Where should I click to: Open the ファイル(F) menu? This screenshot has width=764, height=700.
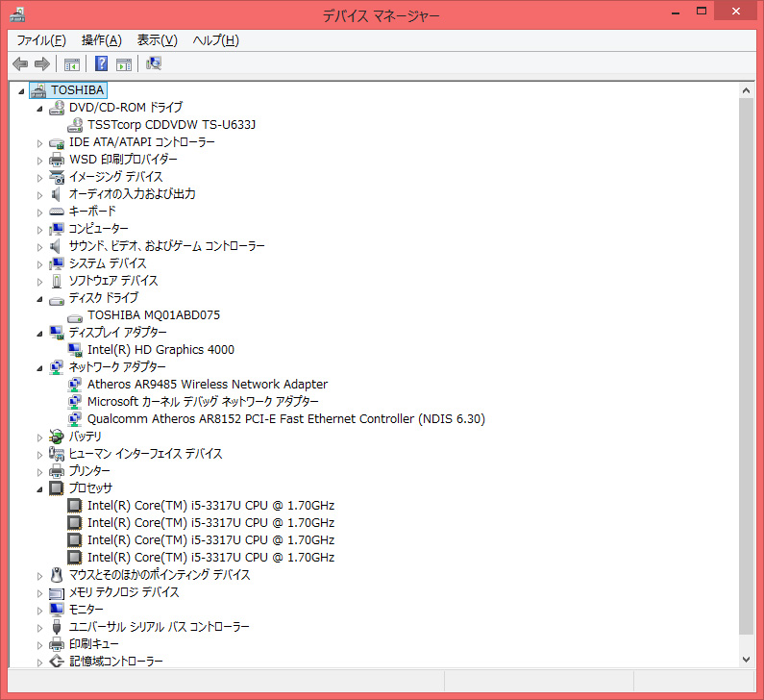(41, 40)
